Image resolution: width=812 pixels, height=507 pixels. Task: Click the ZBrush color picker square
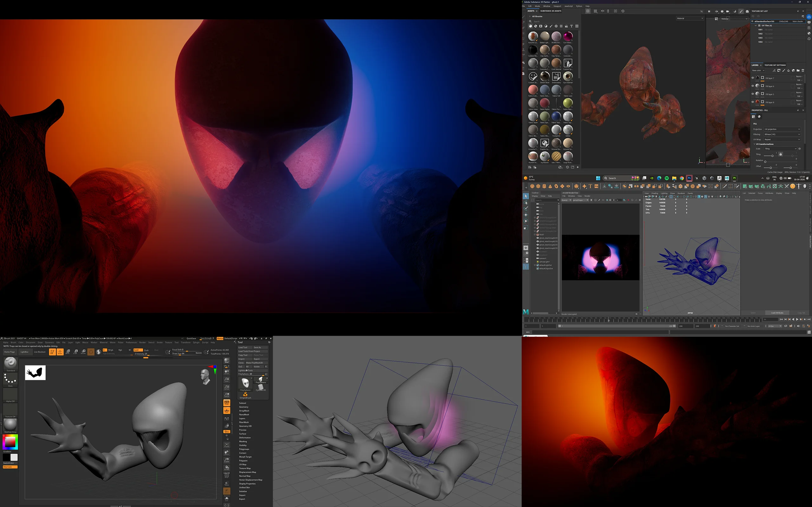(x=10, y=442)
